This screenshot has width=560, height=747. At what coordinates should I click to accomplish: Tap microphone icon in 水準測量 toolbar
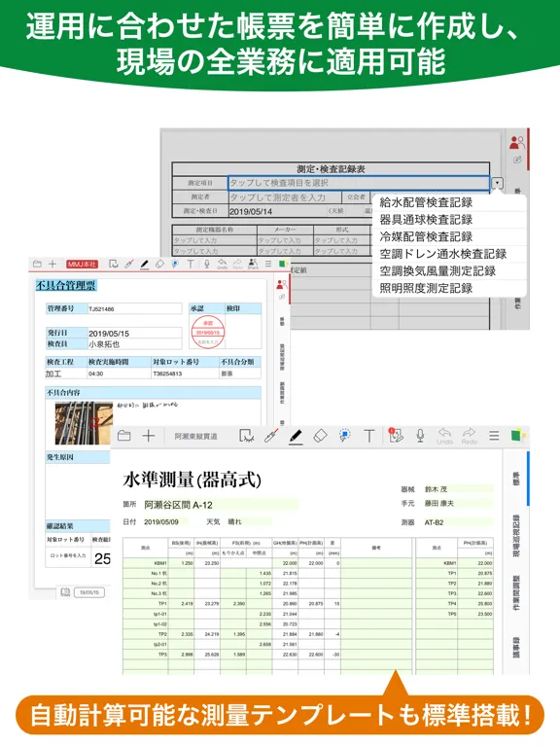point(420,436)
